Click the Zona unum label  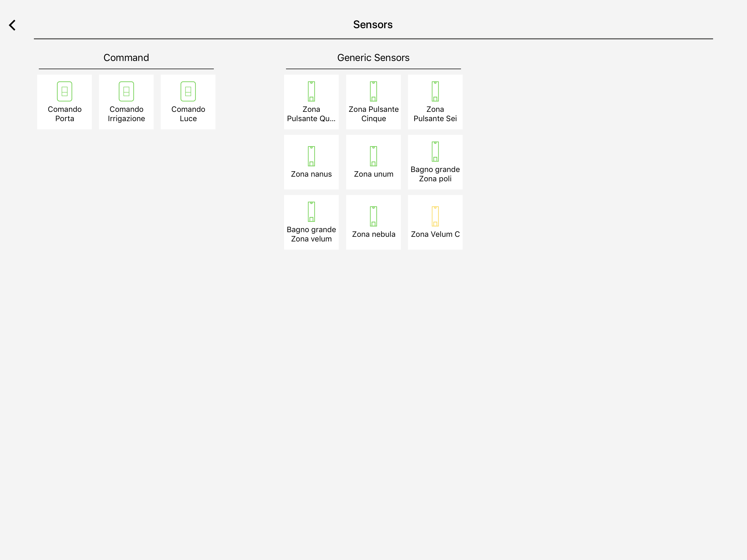(x=373, y=174)
